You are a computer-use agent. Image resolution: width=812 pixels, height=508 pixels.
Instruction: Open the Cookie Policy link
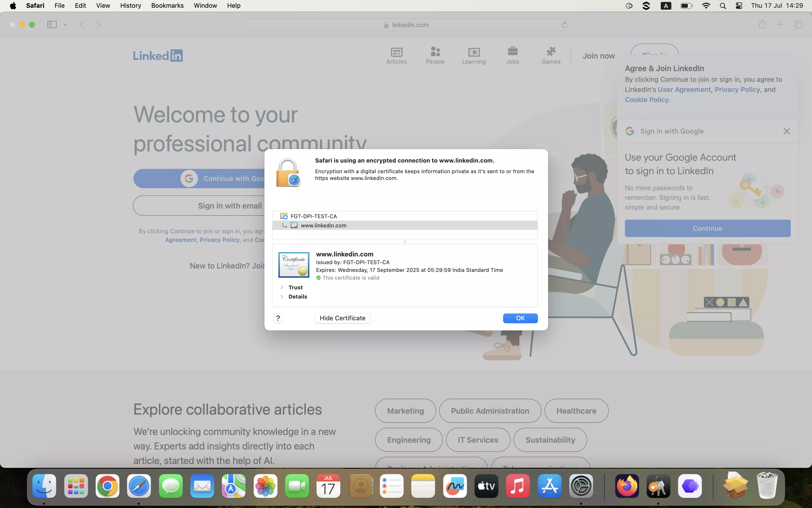click(x=647, y=100)
